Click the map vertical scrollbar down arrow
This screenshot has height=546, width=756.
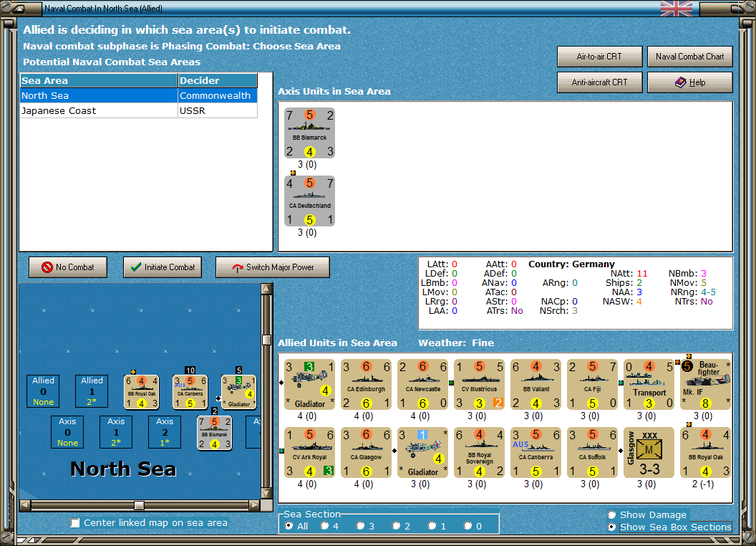click(266, 494)
